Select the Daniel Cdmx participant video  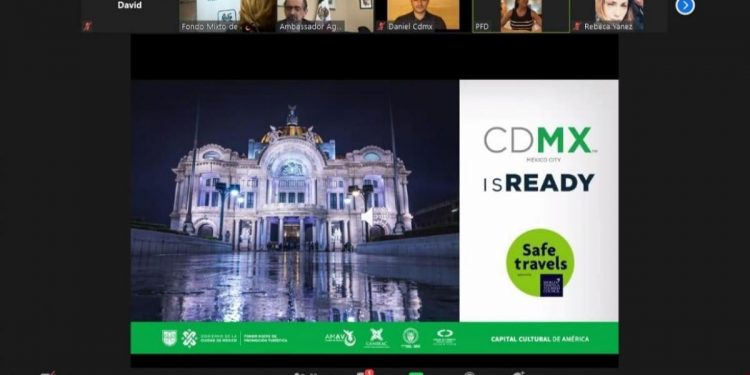tap(423, 16)
